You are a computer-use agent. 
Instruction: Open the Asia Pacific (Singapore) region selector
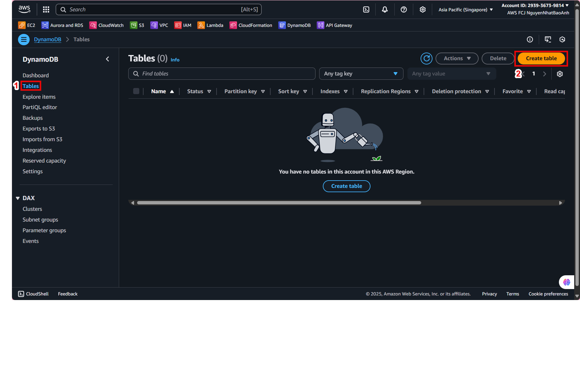coord(465,10)
